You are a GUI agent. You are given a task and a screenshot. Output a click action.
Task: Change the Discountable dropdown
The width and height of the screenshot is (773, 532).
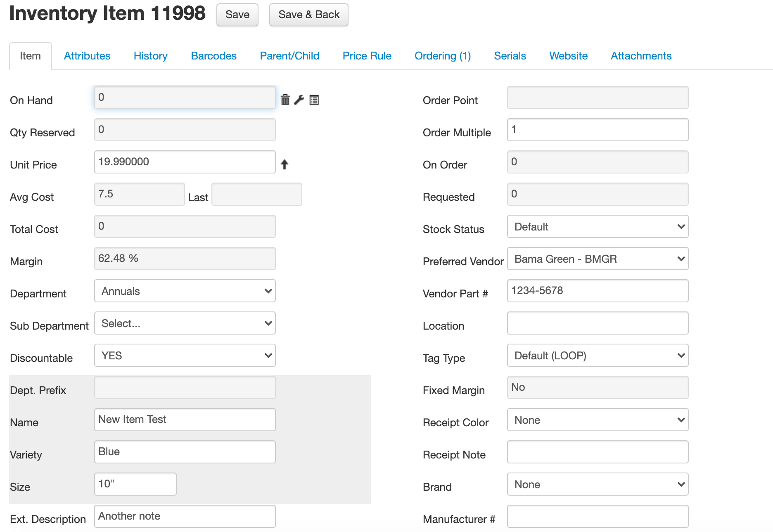[185, 356]
